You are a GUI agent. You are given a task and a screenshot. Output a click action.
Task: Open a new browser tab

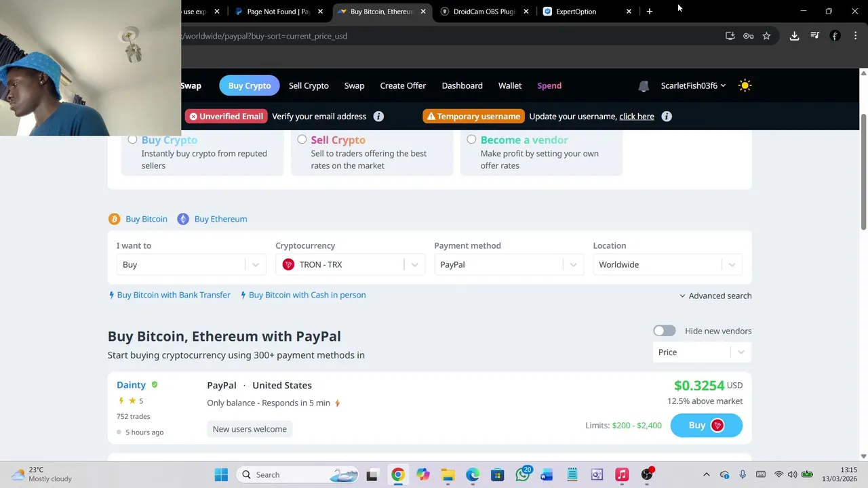click(649, 12)
